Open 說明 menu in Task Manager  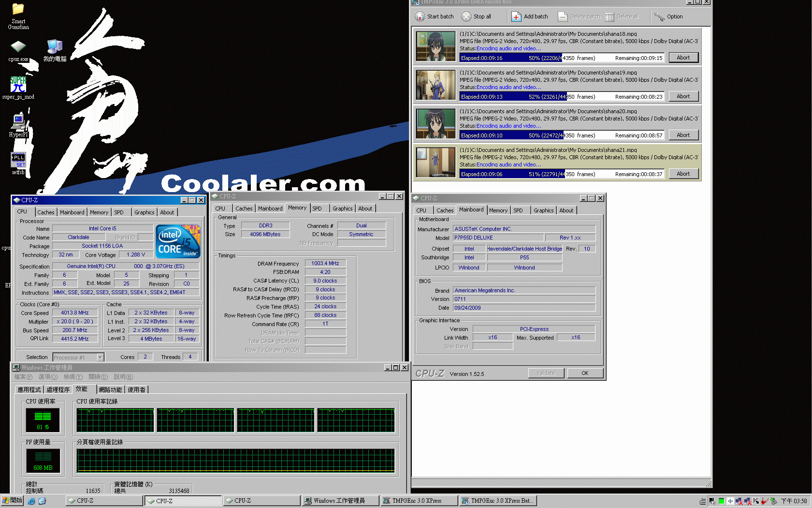point(123,377)
